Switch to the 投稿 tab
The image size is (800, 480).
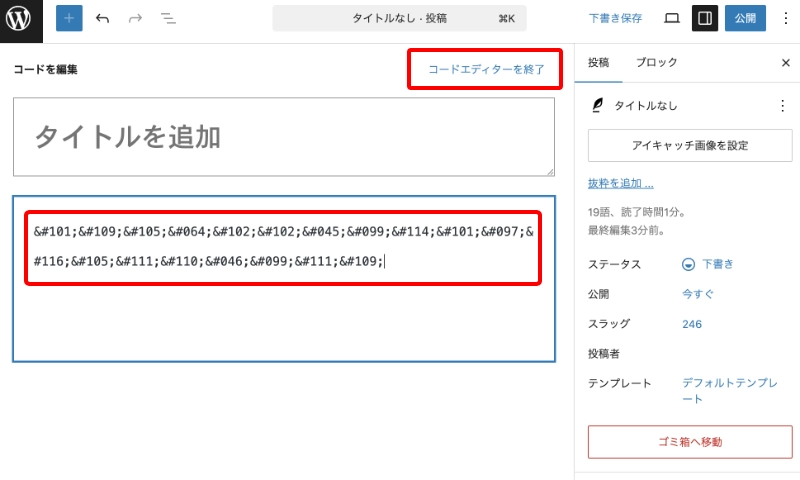coord(598,63)
